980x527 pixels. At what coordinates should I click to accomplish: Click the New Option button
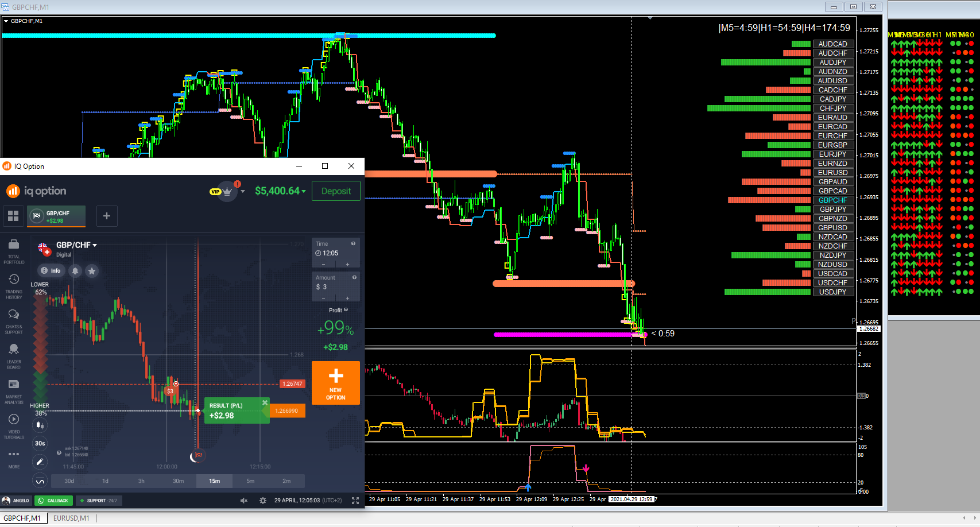[x=336, y=383]
